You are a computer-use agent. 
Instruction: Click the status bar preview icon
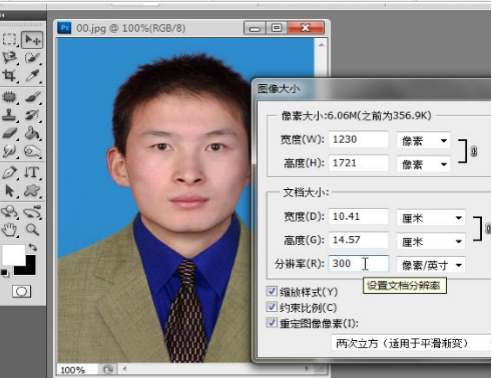[108, 369]
